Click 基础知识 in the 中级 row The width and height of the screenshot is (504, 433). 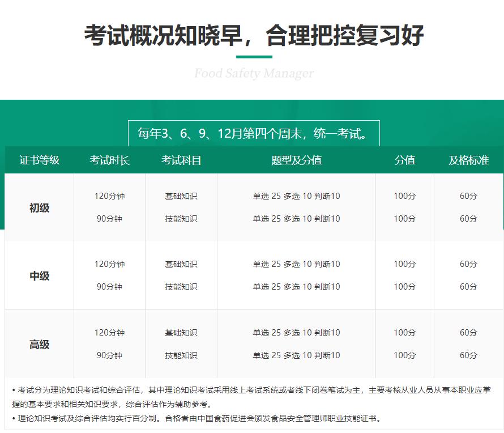(x=181, y=264)
